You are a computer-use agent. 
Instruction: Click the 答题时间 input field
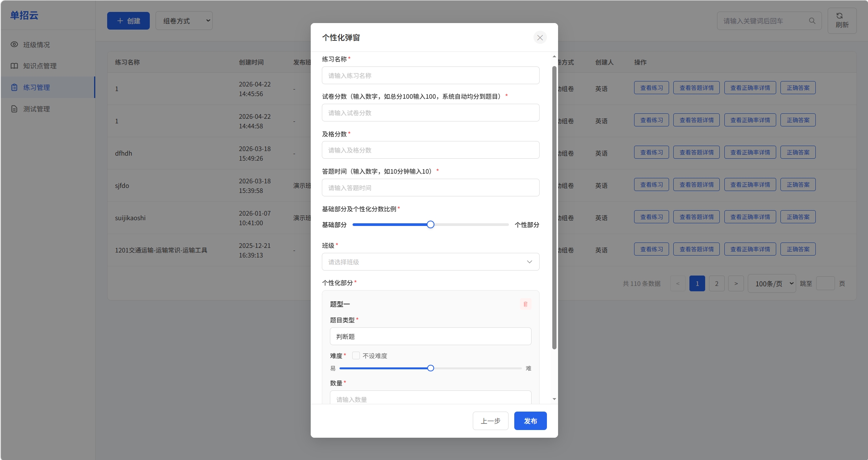click(x=431, y=188)
